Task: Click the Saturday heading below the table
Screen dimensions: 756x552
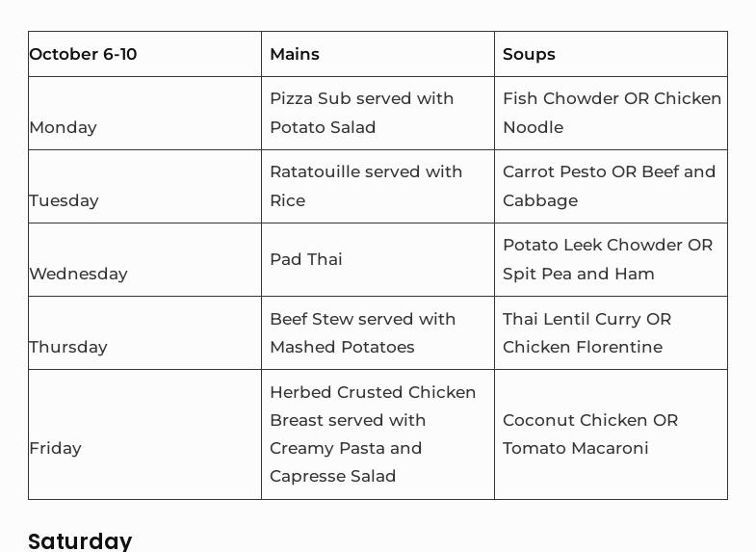Action: [80, 541]
